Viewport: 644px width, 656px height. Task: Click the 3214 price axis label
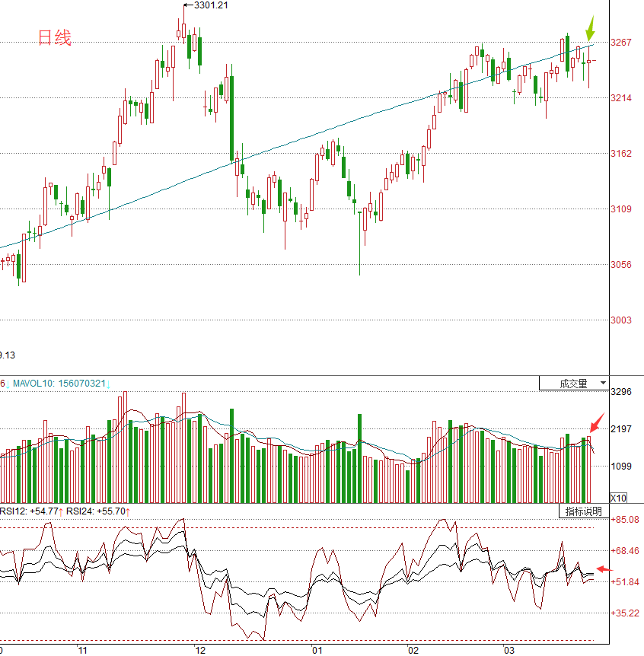coord(621,98)
